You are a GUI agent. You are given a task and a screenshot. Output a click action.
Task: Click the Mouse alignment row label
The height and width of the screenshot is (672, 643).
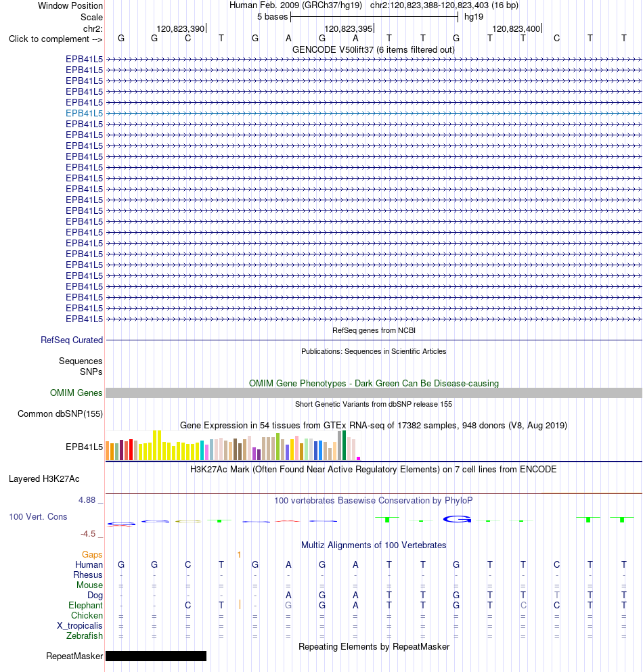point(89,585)
